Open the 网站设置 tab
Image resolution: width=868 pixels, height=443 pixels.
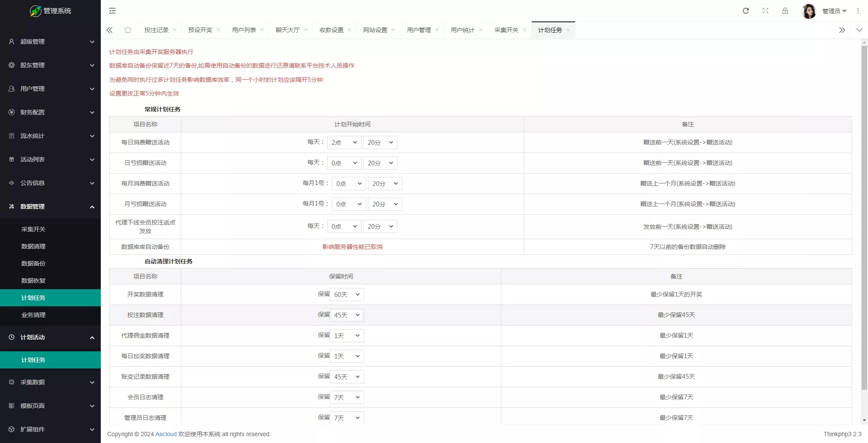pos(375,30)
